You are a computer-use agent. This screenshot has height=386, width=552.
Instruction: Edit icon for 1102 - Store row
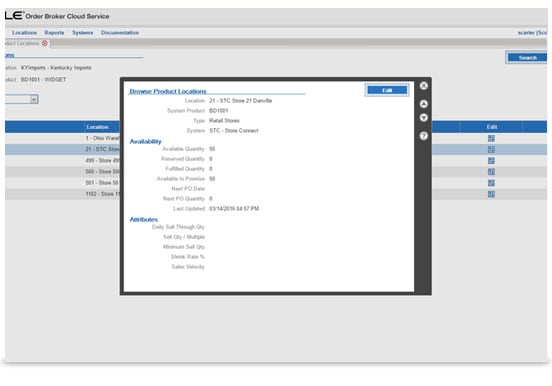(x=491, y=194)
